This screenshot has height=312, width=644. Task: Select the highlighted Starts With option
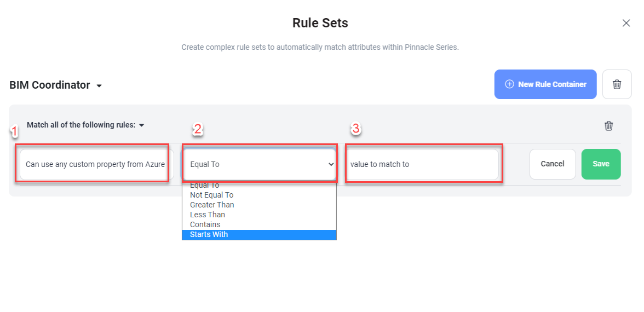tap(259, 234)
